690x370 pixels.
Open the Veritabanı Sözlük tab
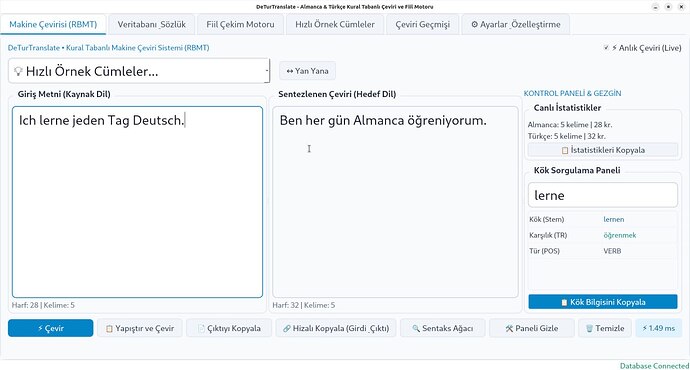151,25
